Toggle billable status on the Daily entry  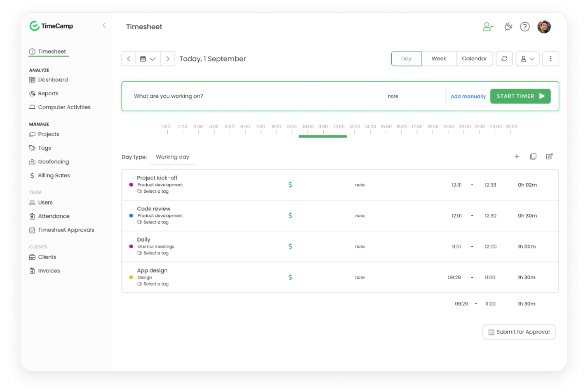(x=290, y=246)
